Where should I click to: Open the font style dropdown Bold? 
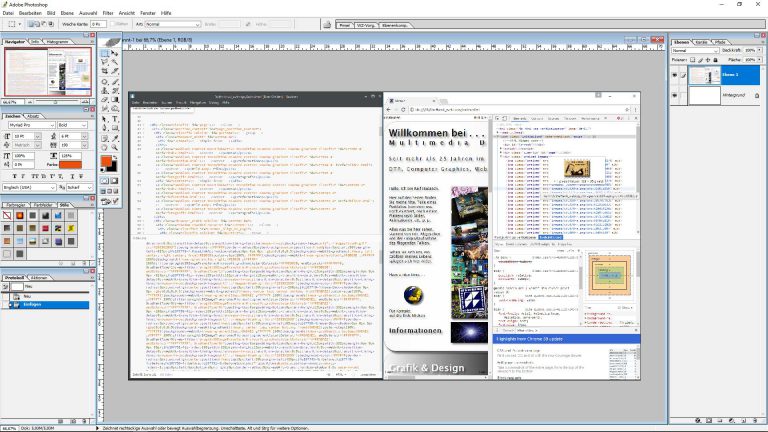click(72, 125)
